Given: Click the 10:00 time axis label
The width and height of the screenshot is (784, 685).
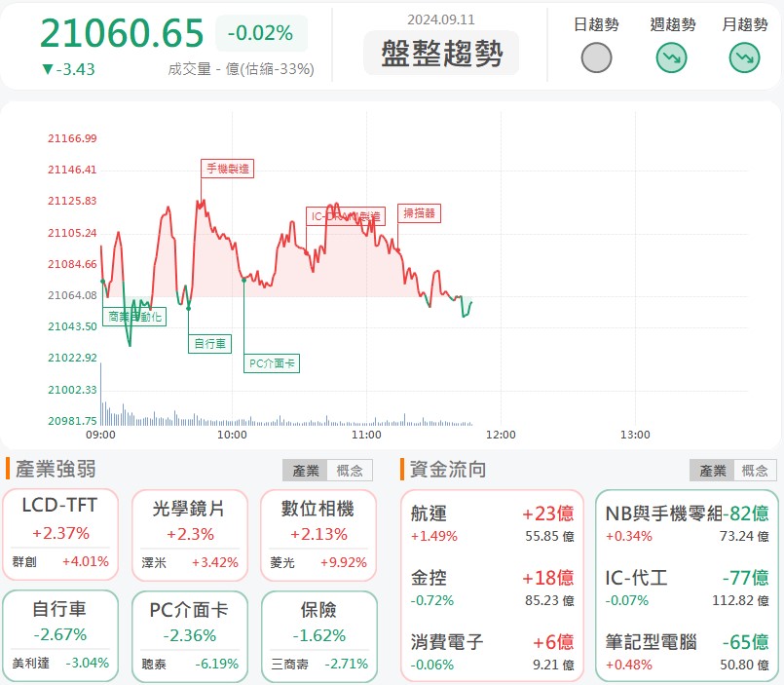Looking at the screenshot, I should click(232, 435).
